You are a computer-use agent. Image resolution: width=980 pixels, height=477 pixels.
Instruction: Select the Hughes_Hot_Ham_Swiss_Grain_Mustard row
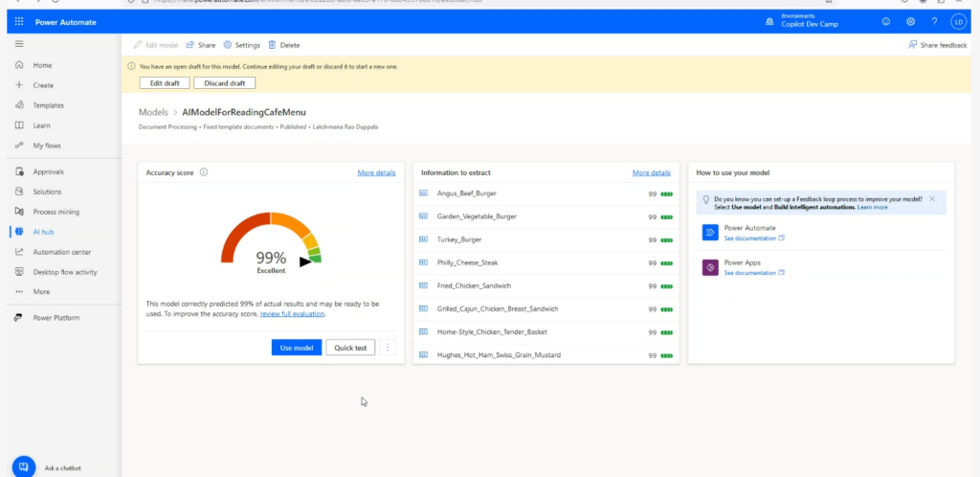546,355
